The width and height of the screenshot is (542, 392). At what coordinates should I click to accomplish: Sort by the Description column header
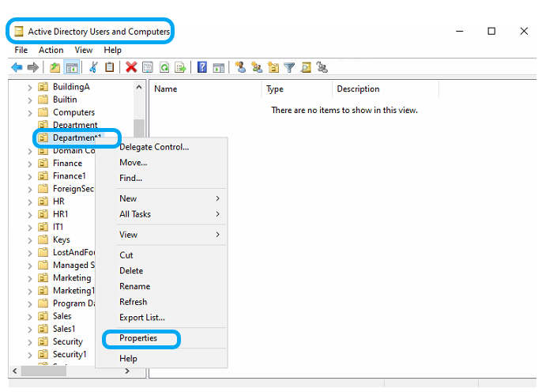(x=386, y=89)
